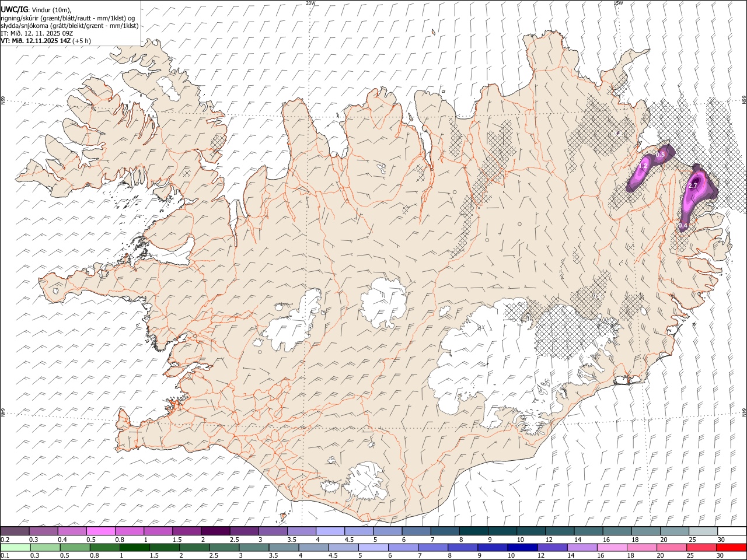Click the 'slydda/snjókoma' legend description line
Image resolution: width=747 pixels, height=560 pixels.
pos(69,26)
